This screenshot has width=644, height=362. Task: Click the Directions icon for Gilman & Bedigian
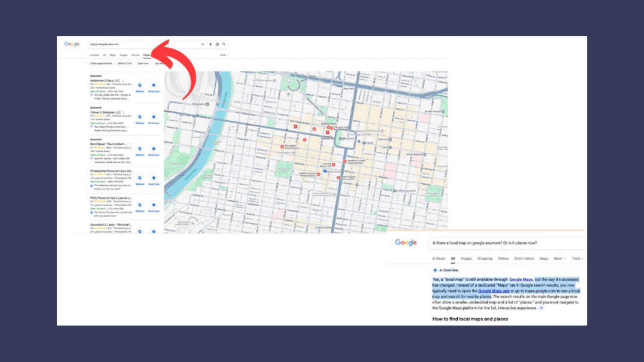[154, 117]
